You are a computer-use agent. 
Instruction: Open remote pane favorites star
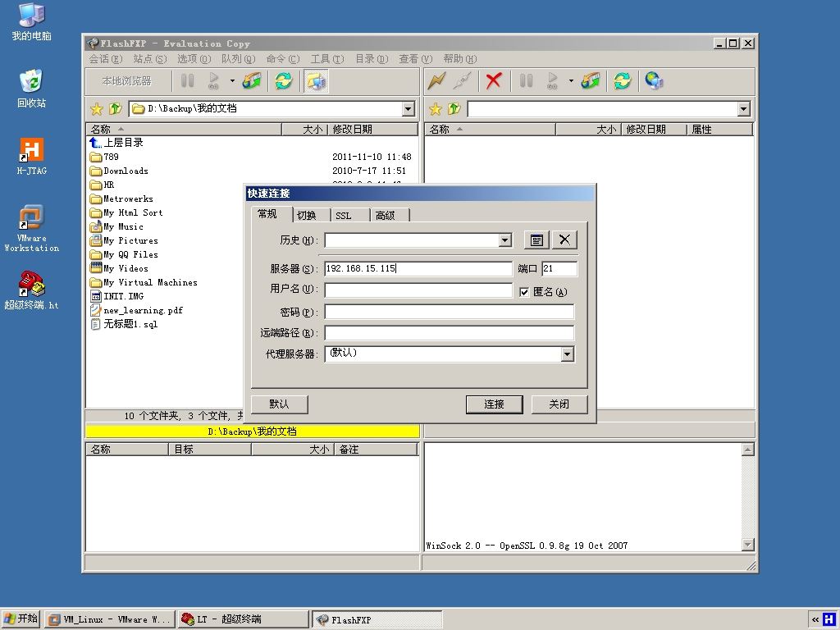pos(436,109)
